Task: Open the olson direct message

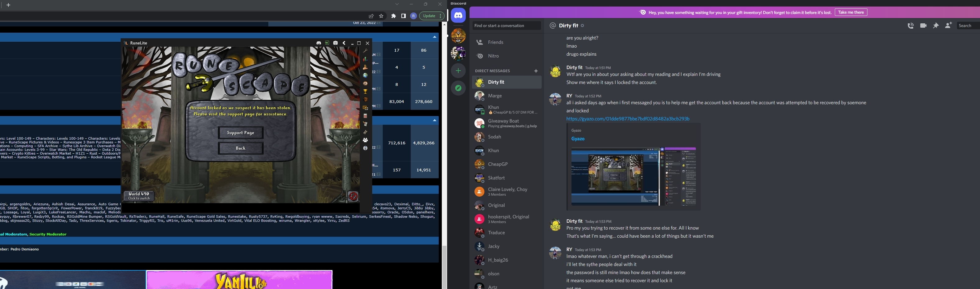Action: point(506,274)
